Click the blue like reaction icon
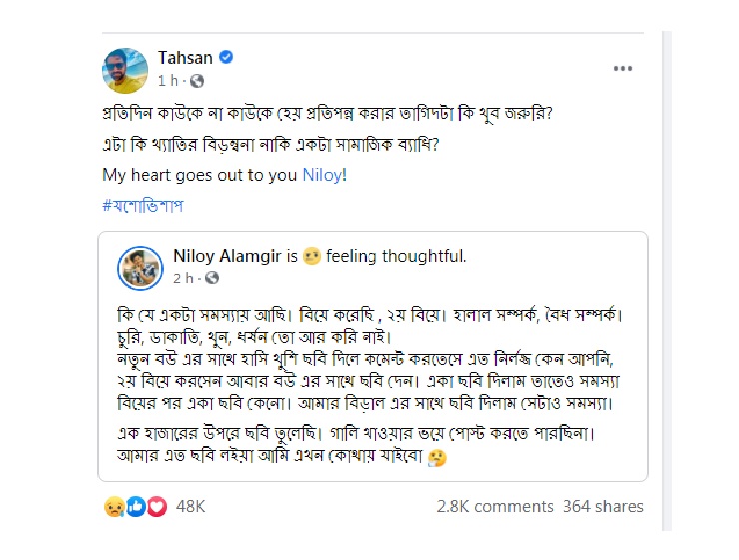 (x=135, y=507)
